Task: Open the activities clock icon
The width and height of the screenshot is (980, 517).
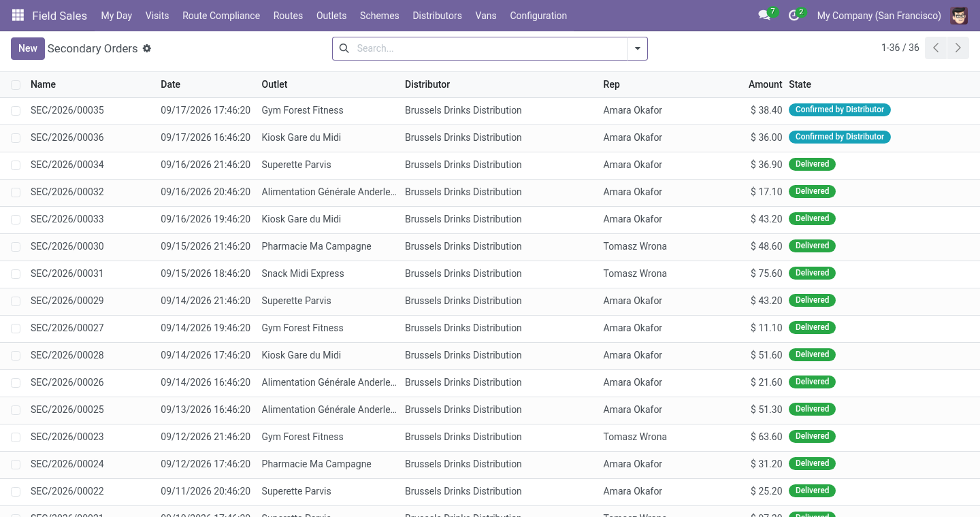Action: coord(796,15)
